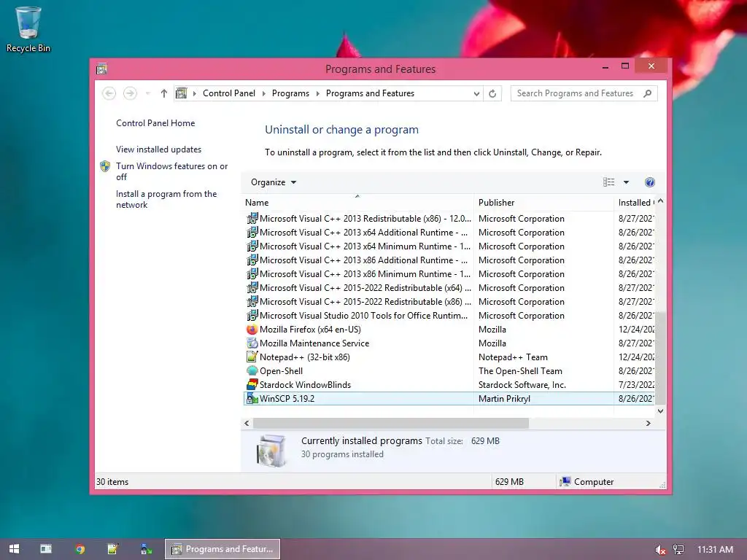The height and width of the screenshot is (560, 747).
Task: Sort by the Installed On column header
Action: (x=635, y=203)
